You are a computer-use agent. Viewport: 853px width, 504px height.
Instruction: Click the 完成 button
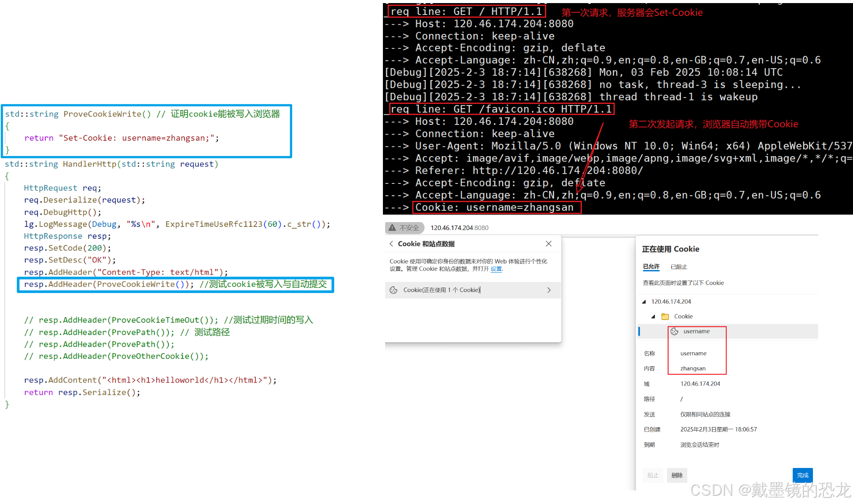pos(803,475)
